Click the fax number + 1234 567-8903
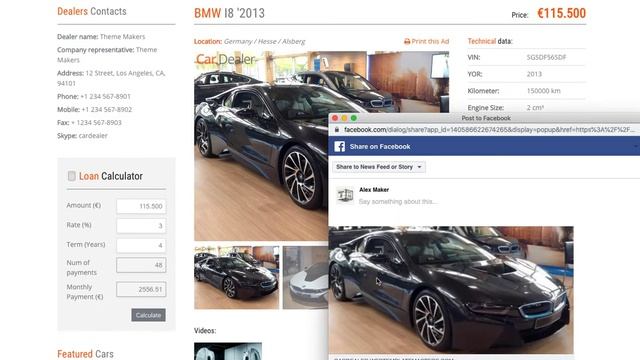 (96, 122)
